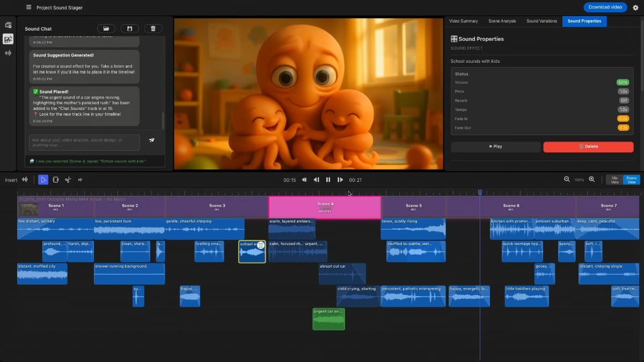
Task: Select Scene 3 in the timeline
Action: pyautogui.click(x=217, y=207)
